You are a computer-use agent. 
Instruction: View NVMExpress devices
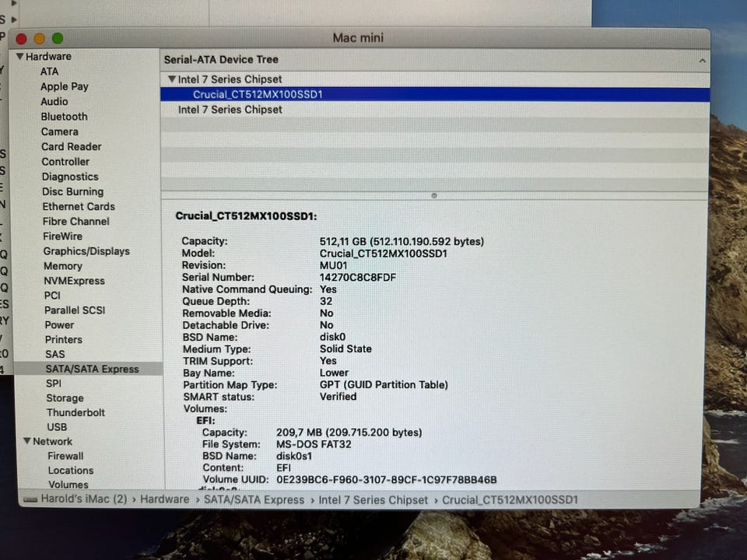click(x=75, y=281)
